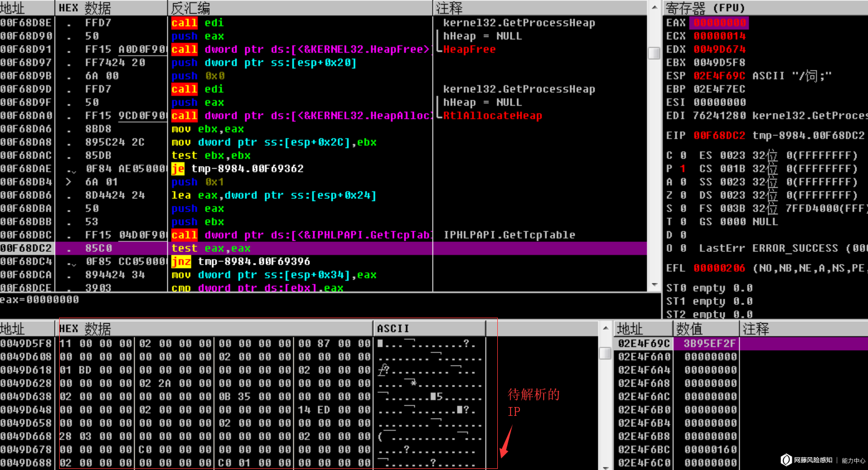Click the 地址 header in disassembly pane
The height and width of the screenshot is (470, 868).
(27, 8)
